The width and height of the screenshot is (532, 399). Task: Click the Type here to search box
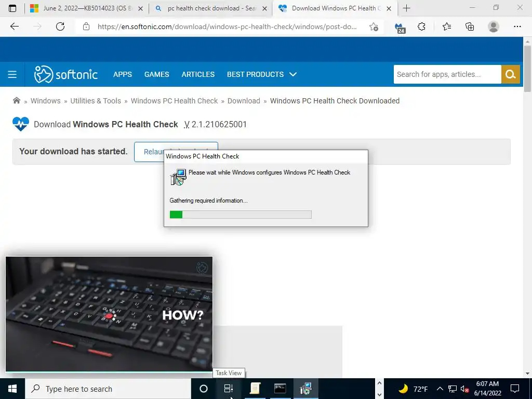[x=108, y=389]
